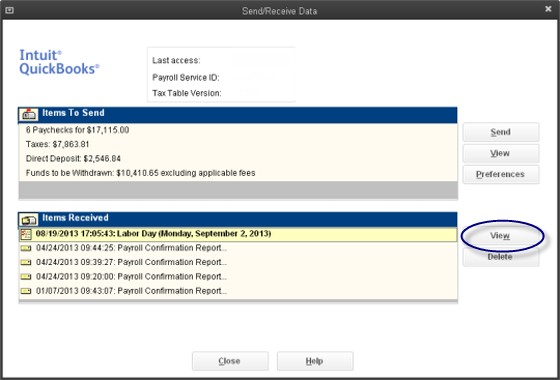Select 04/24/2013 09:20:00 Payroll Confirmation Report
The image size is (560, 380).
click(238, 277)
